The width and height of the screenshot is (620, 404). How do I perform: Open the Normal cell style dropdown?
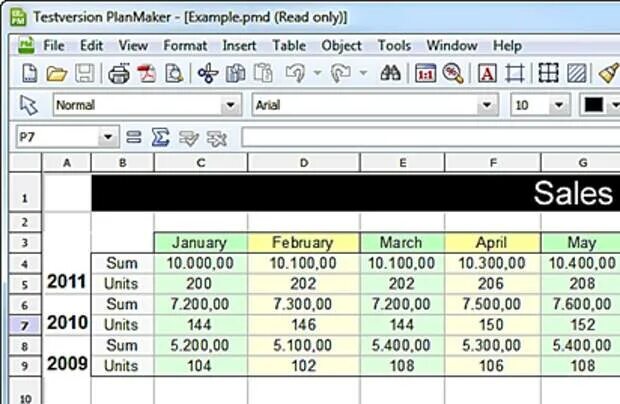(x=230, y=105)
